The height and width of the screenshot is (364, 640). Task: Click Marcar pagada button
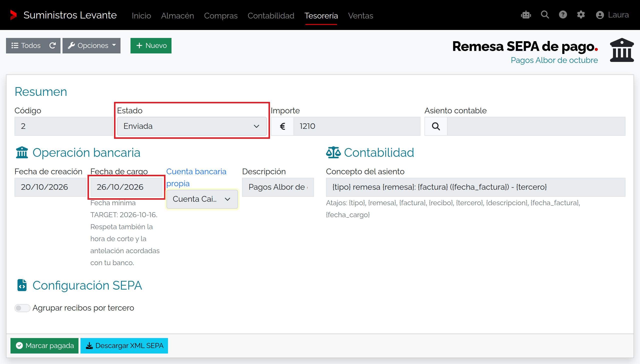pos(44,346)
